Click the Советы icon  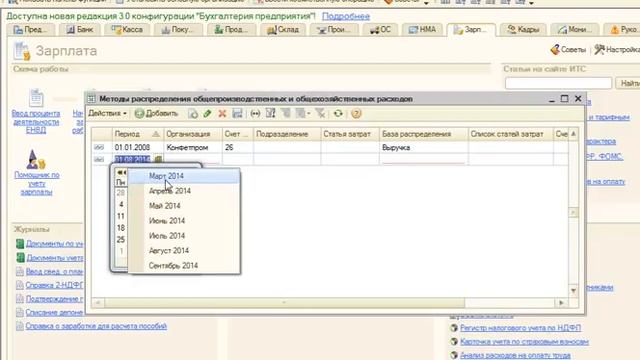pos(555,50)
